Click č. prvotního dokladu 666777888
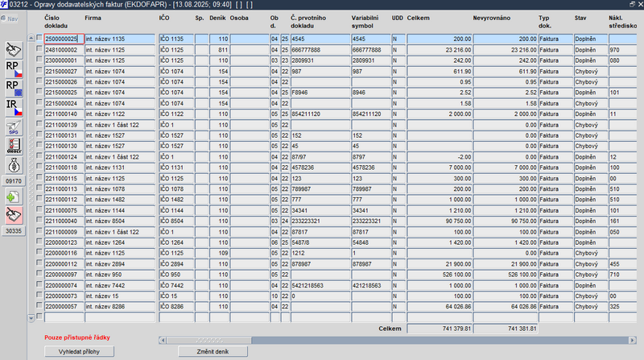Image resolution: width=644 pixels, height=360 pixels. 320,50
